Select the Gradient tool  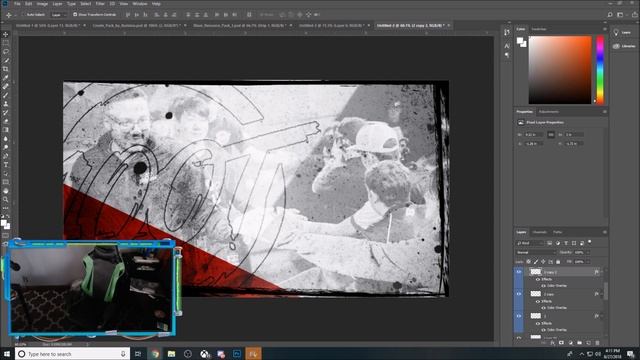click(6, 130)
